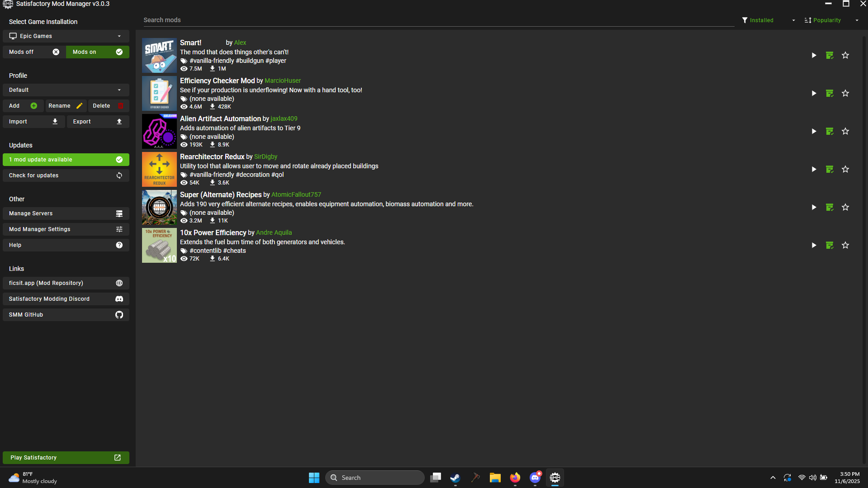This screenshot has width=868, height=488.
Task: Star the 10x Power Efficiency mod
Action: 845,245
